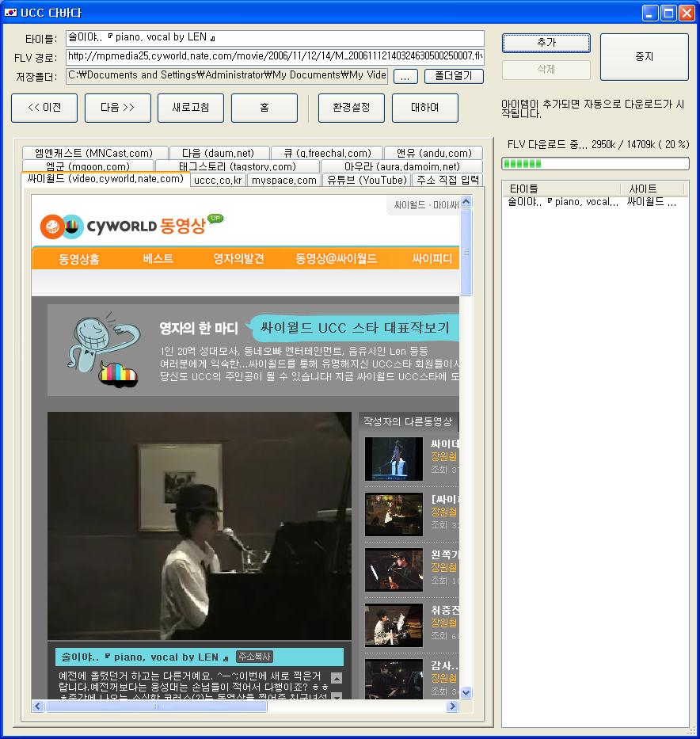Image resolution: width=700 pixels, height=739 pixels.
Task: Switch to the 큐 (q.freechal.com) tab
Action: (327, 153)
